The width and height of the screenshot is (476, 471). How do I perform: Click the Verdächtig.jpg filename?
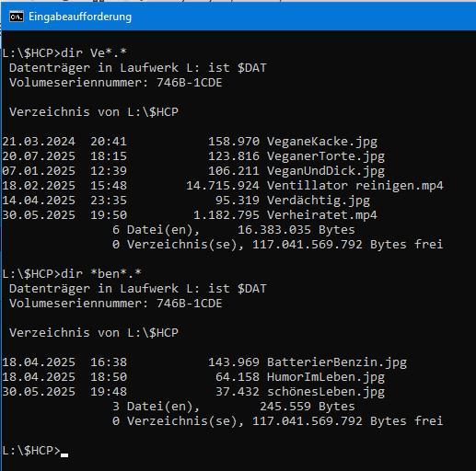[319, 201]
